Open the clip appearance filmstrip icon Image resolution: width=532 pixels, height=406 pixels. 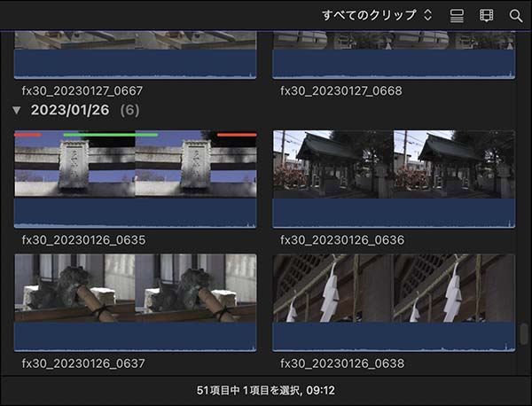pyautogui.click(x=486, y=16)
